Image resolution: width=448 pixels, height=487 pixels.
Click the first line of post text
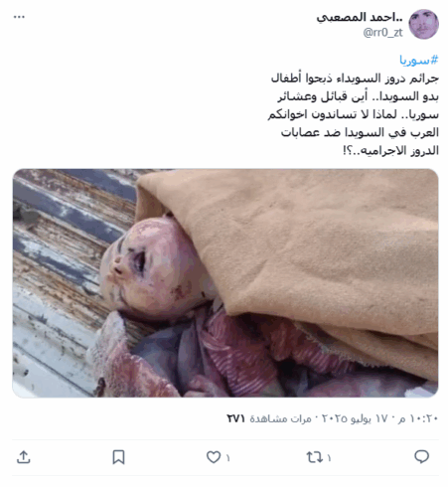pos(355,79)
